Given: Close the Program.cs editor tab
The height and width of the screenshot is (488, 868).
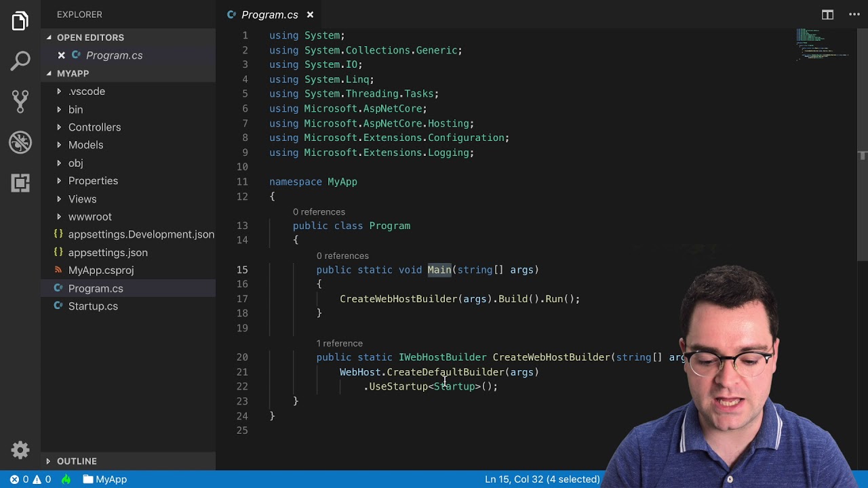Looking at the screenshot, I should tap(310, 14).
